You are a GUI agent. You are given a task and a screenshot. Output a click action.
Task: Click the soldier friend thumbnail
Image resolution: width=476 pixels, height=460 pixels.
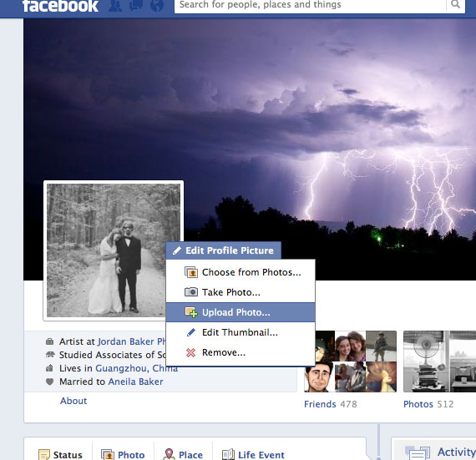tap(382, 346)
